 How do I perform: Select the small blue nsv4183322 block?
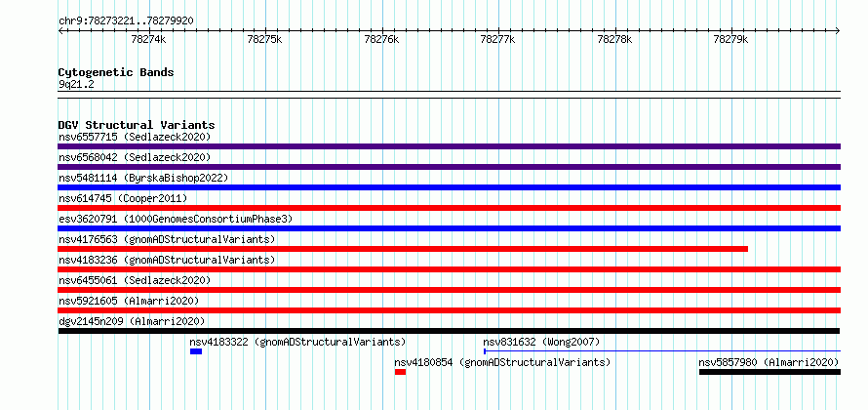click(196, 351)
